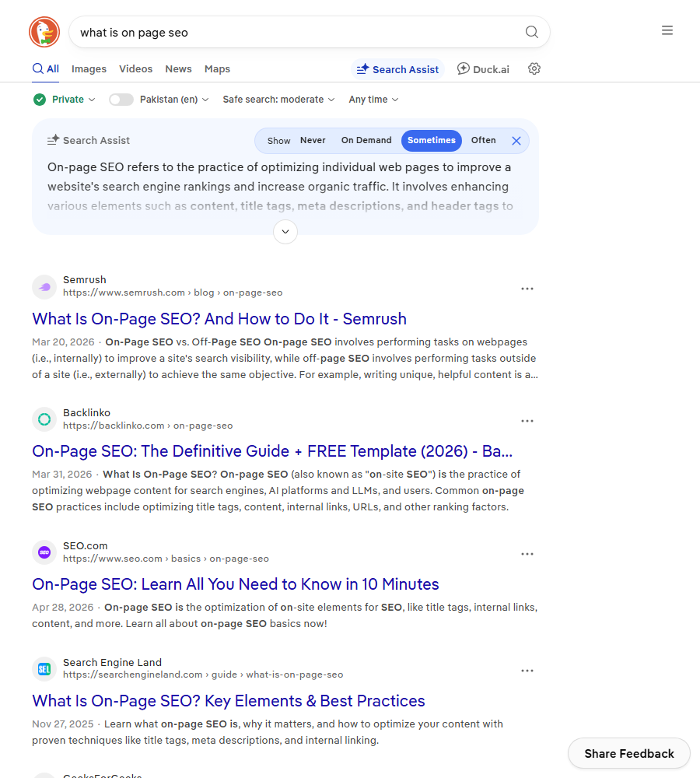
Task: Open more options for SEO.com result
Action: [527, 554]
